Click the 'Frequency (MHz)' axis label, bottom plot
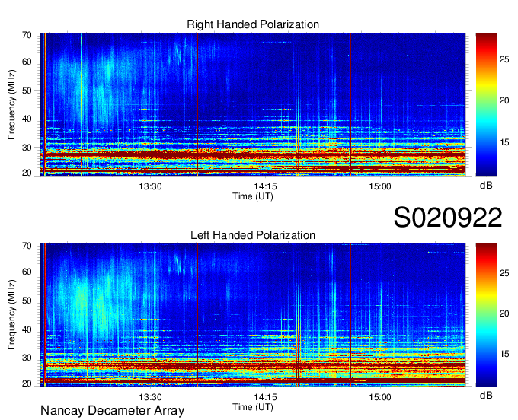 pos(11,315)
